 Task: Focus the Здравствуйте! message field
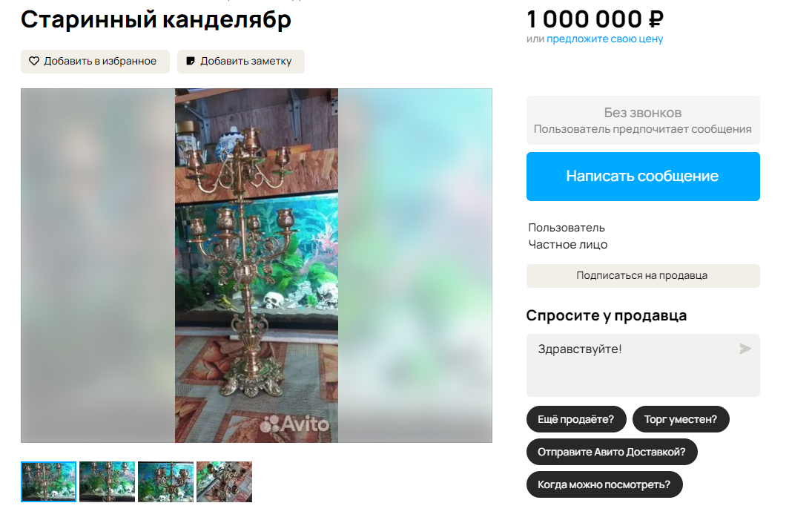[x=643, y=365]
